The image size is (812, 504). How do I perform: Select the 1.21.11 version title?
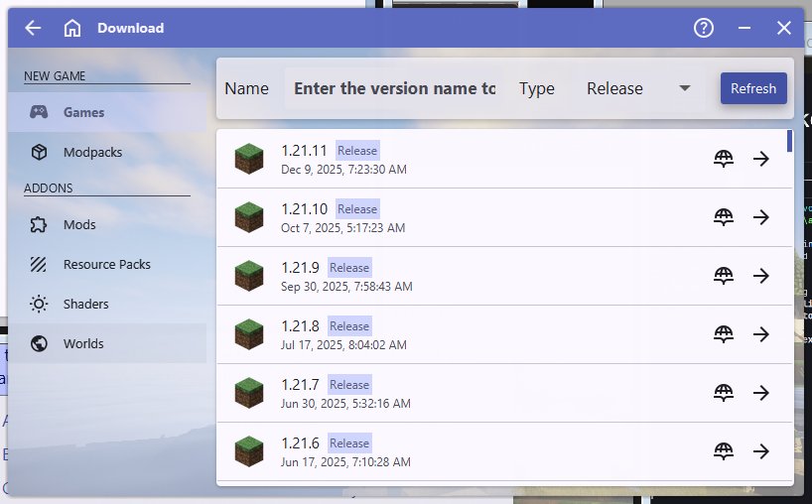(x=304, y=151)
